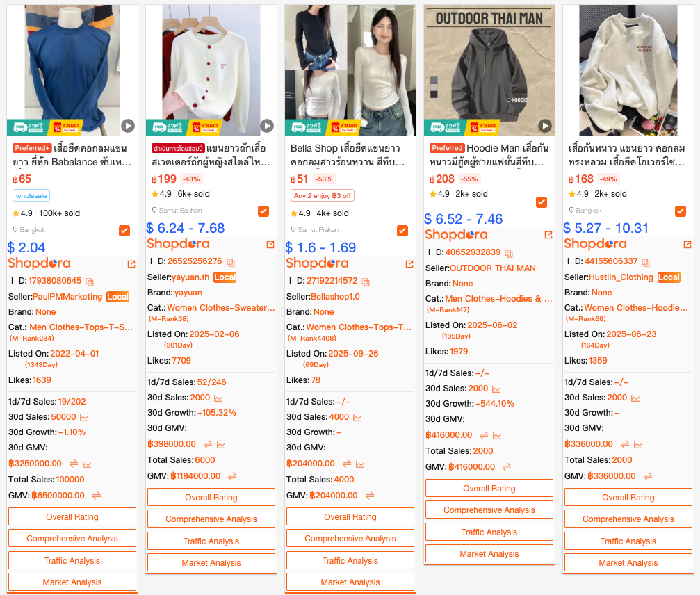Click the wholesale tag on ฿65 product
The width and height of the screenshot is (700, 595).
[31, 195]
